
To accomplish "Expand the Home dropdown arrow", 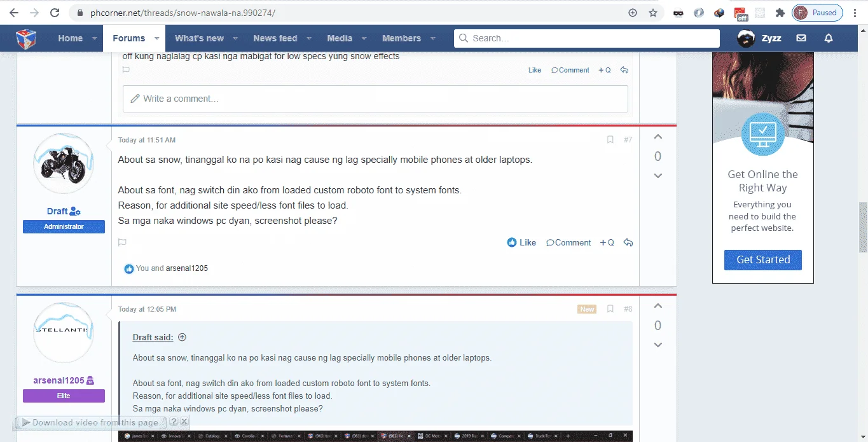I will point(95,38).
